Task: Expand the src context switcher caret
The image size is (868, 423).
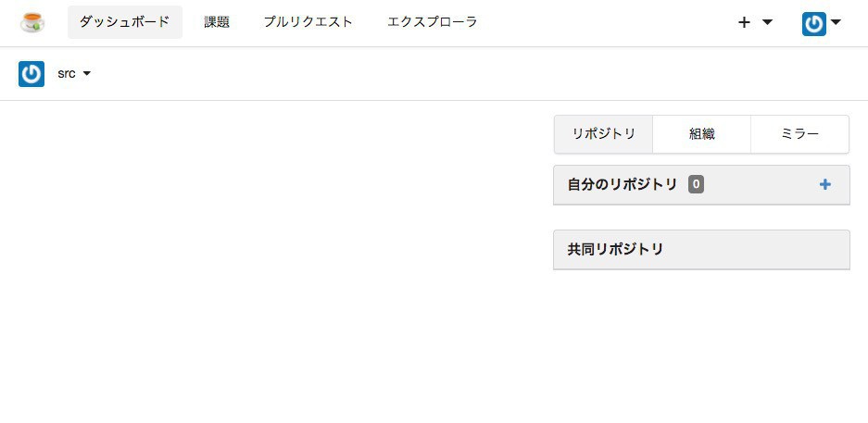Action: pos(87,74)
